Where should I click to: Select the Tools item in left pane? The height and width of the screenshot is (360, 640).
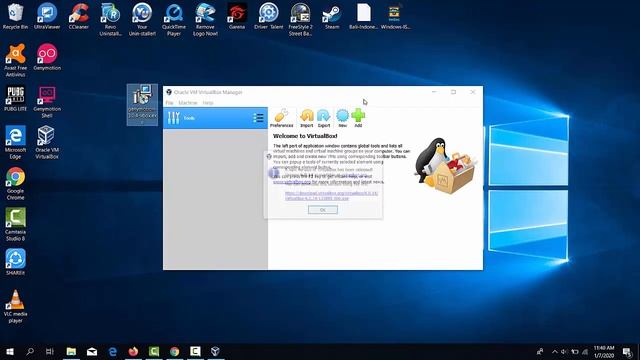(x=216, y=118)
